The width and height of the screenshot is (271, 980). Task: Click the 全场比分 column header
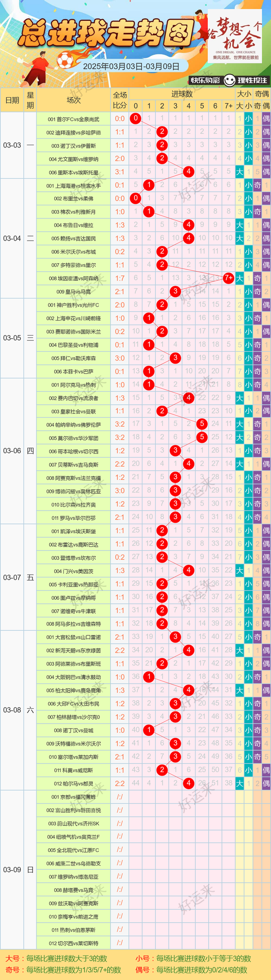pyautogui.click(x=120, y=100)
